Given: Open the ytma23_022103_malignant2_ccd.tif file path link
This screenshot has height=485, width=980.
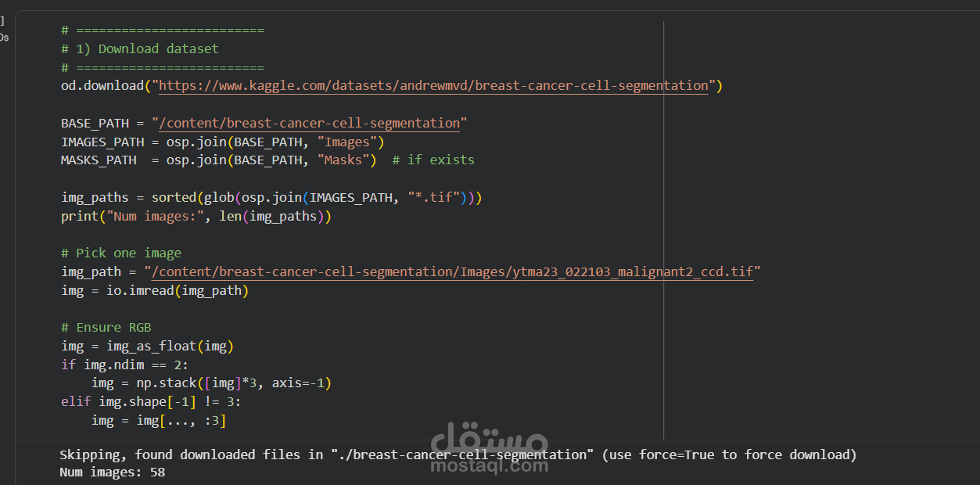Looking at the screenshot, I should [x=453, y=271].
